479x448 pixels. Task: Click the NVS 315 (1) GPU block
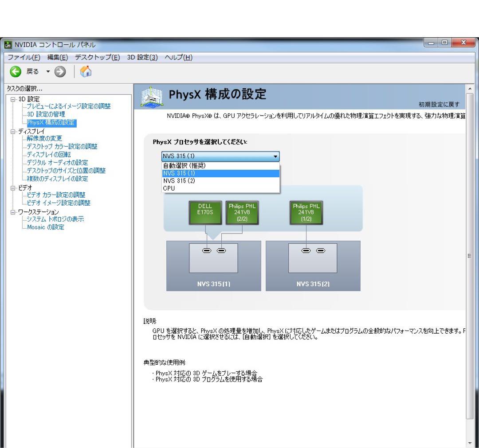coord(213,266)
